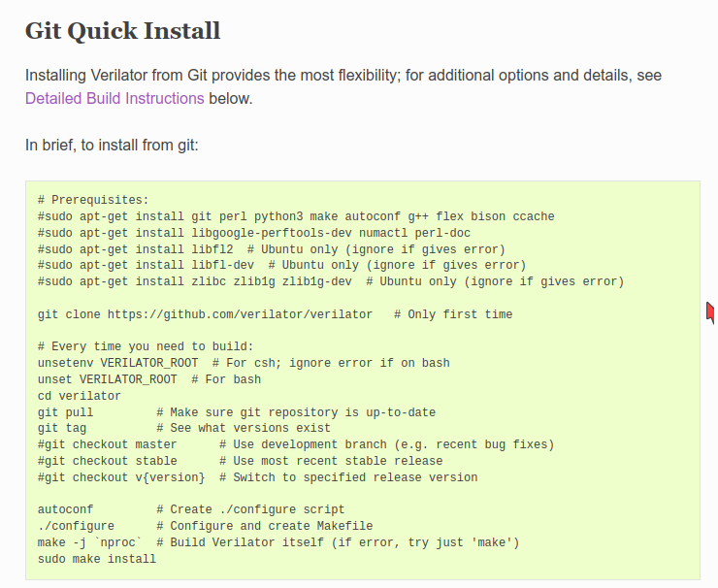Click the autoconf command line
This screenshot has height=588, width=718.
(191, 509)
